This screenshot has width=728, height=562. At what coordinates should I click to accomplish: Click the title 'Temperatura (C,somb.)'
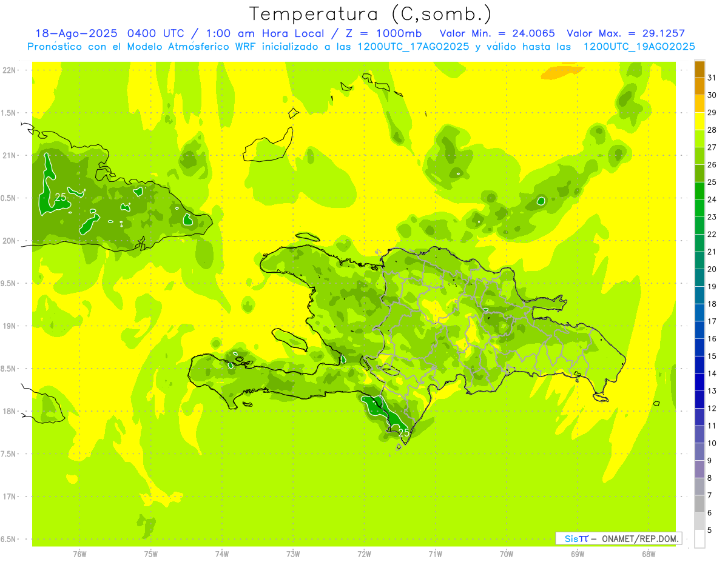[x=371, y=14]
